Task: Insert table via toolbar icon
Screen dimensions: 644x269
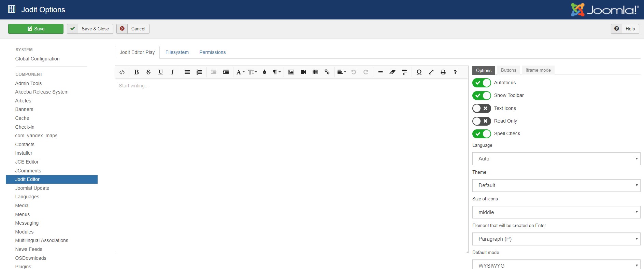Action: coord(315,72)
